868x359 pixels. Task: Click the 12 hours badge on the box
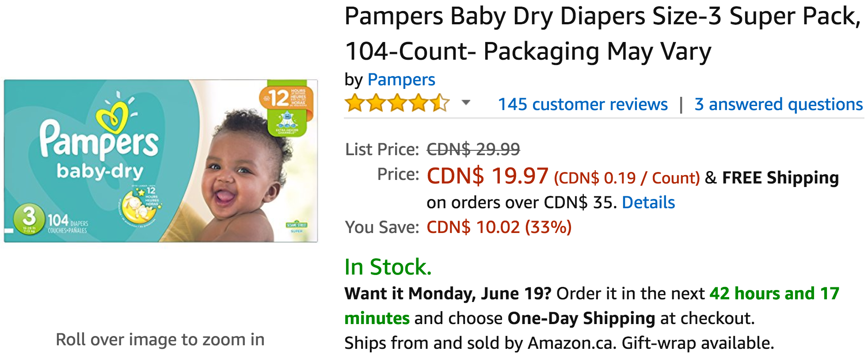click(286, 98)
